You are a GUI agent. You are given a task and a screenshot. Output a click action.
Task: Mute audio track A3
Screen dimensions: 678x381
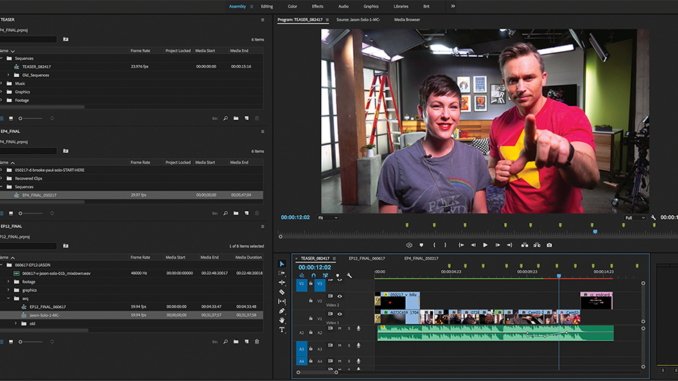[x=339, y=346]
